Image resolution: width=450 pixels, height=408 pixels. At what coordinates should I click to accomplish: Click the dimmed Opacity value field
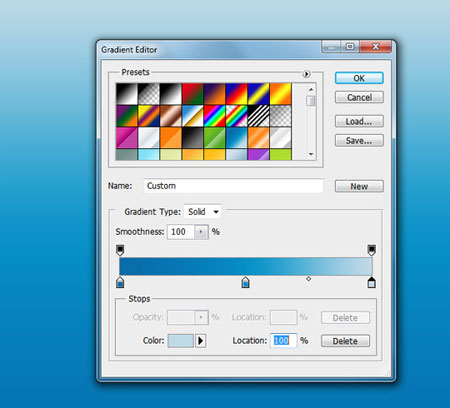(181, 317)
